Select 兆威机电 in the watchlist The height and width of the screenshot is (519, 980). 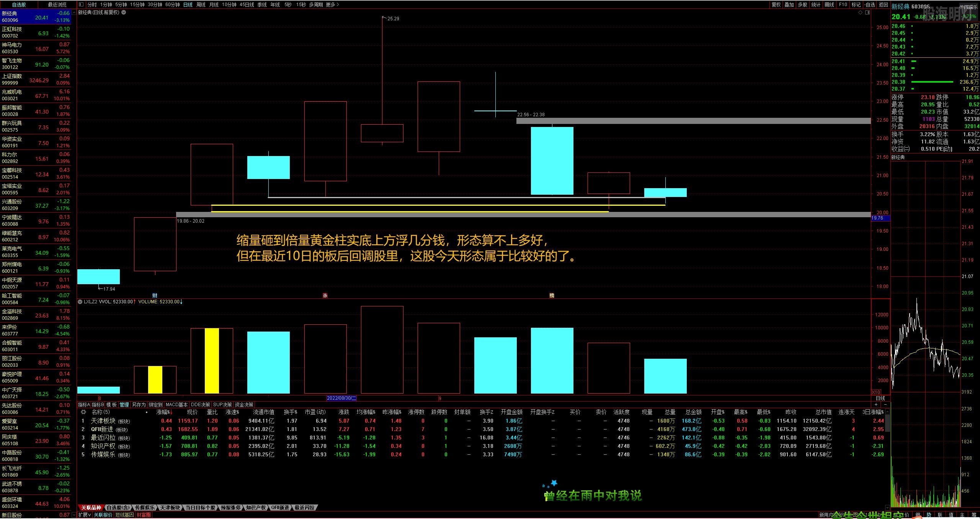pyautogui.click(x=36, y=95)
